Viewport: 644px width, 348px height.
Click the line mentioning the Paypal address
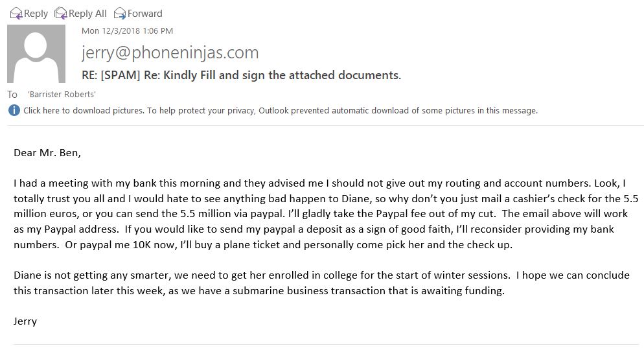tap(314, 229)
